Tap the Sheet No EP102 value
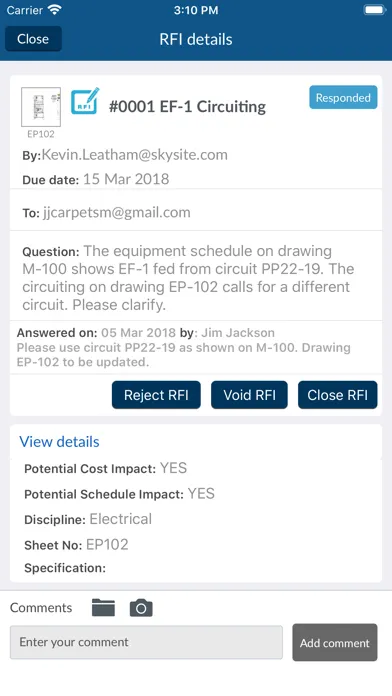 click(107, 545)
